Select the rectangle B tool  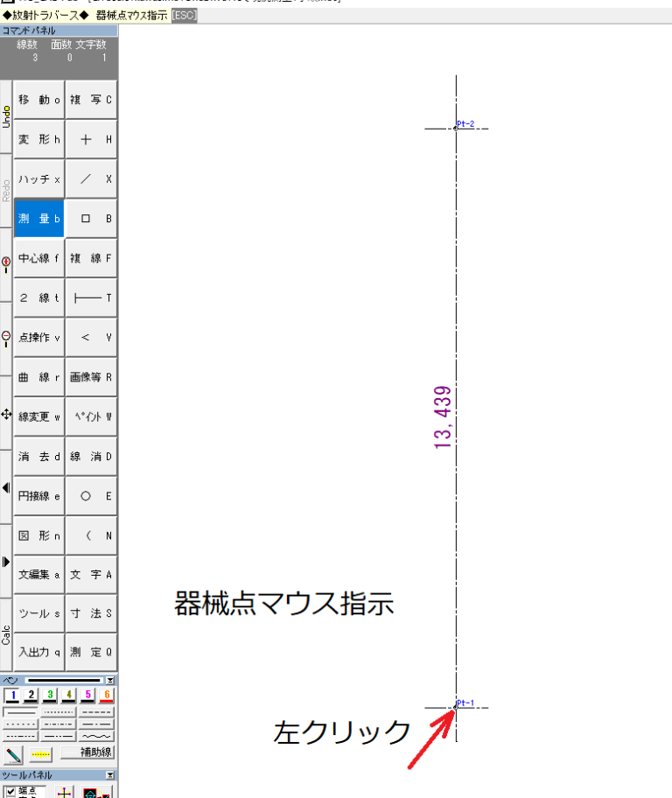coord(91,220)
